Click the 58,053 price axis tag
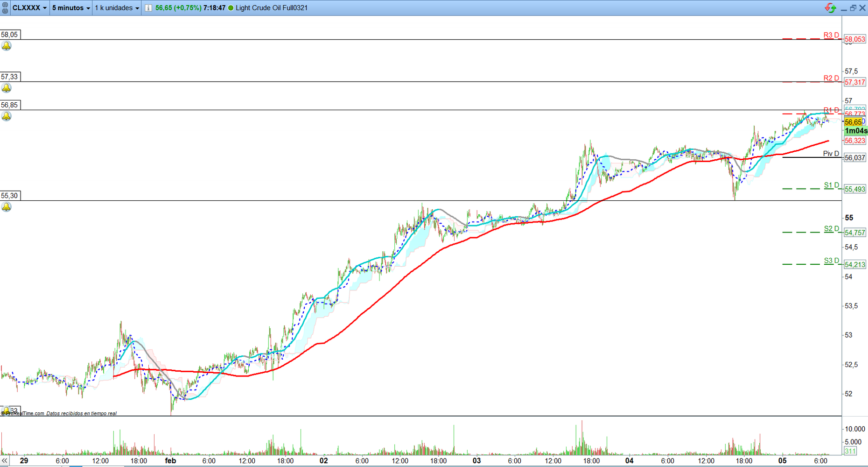The width and height of the screenshot is (868, 467). 855,39
